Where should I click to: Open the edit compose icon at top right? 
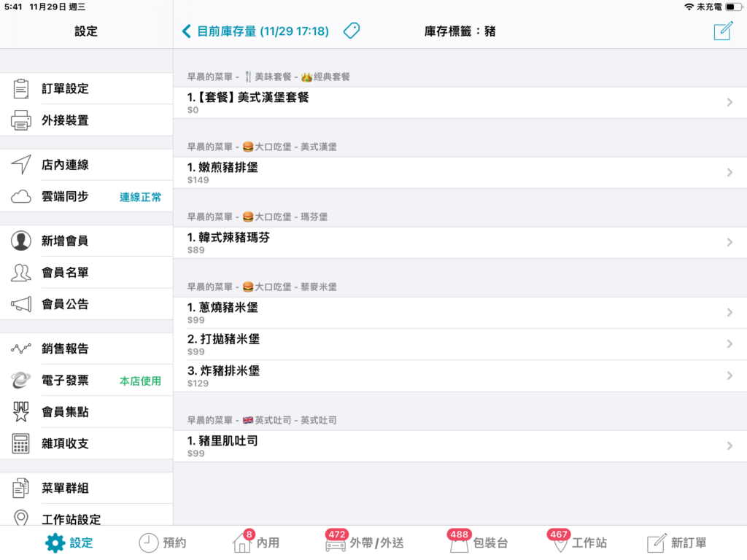(x=723, y=31)
